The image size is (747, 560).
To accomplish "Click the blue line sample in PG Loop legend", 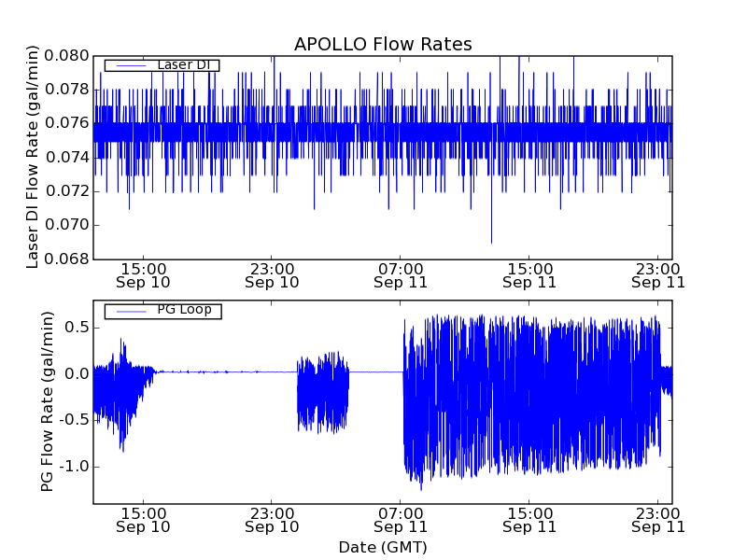I will point(129,310).
